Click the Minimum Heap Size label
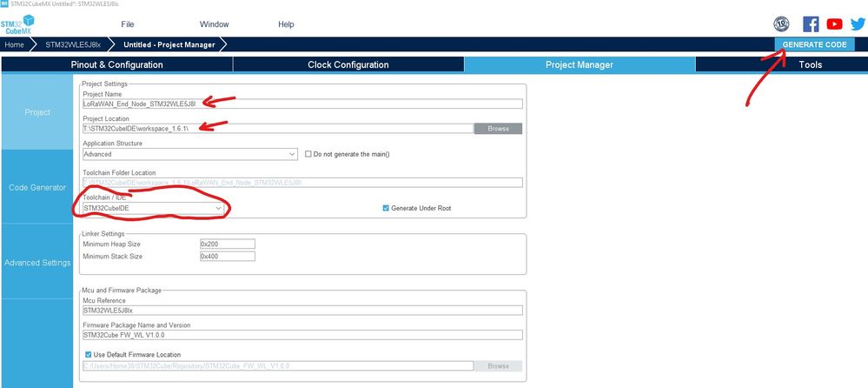The image size is (868, 388). click(111, 244)
